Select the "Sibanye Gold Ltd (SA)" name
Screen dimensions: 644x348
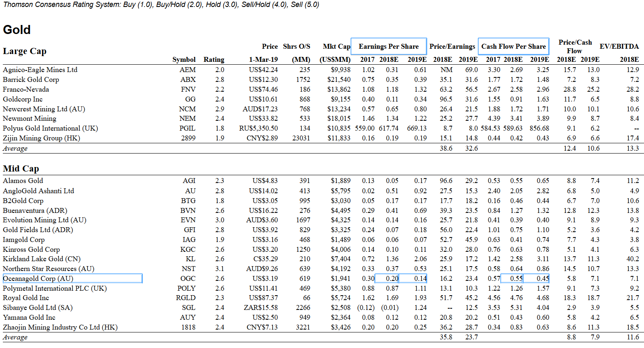(38, 307)
